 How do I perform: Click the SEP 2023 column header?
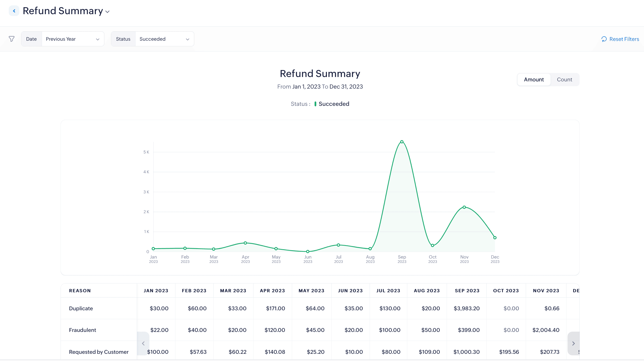click(x=467, y=291)
